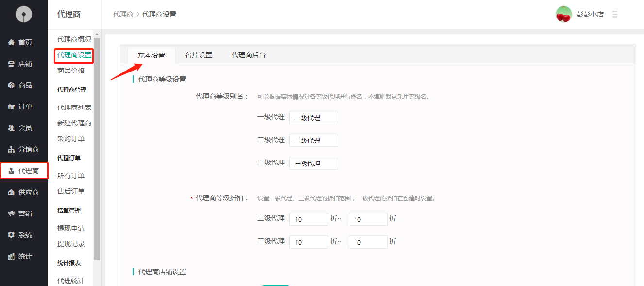Select the megaphone icon for 营销
The height and width of the screenshot is (286, 644).
click(11, 214)
